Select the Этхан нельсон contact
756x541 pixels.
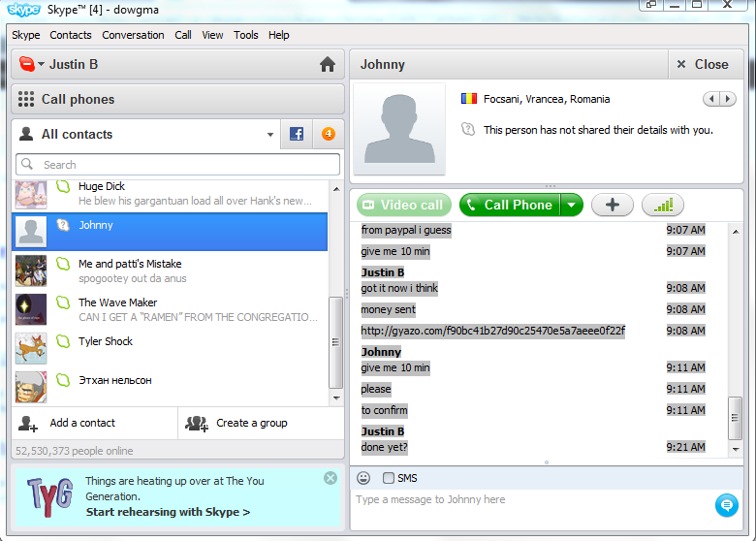point(170,387)
